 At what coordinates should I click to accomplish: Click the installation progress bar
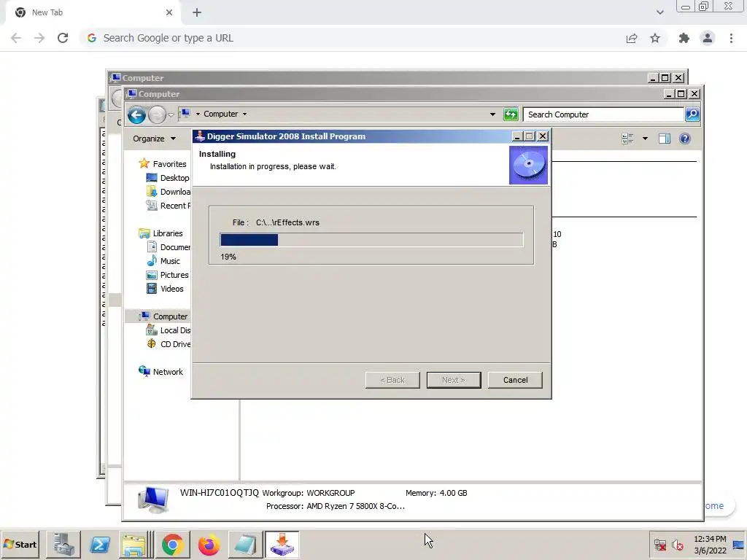[371, 239]
